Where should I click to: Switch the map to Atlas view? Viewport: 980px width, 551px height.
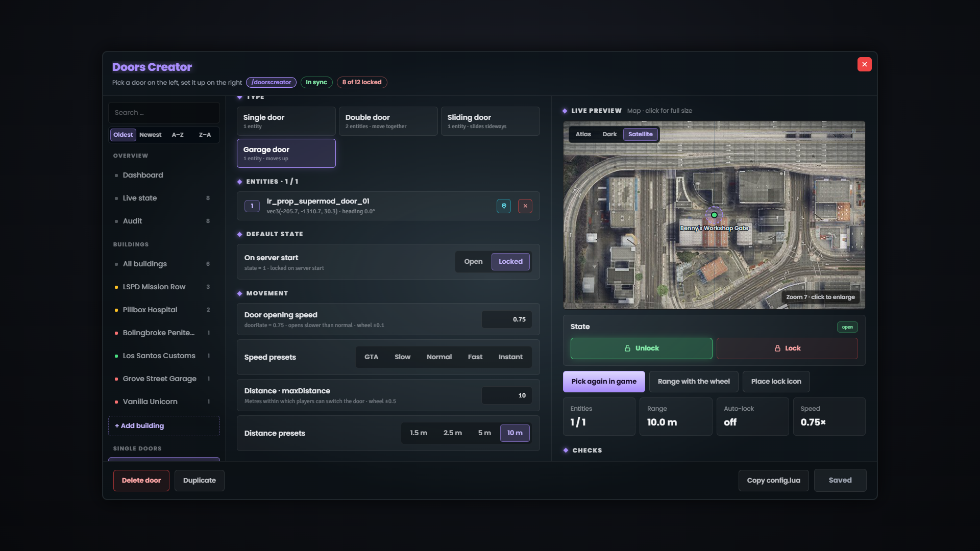pos(583,134)
